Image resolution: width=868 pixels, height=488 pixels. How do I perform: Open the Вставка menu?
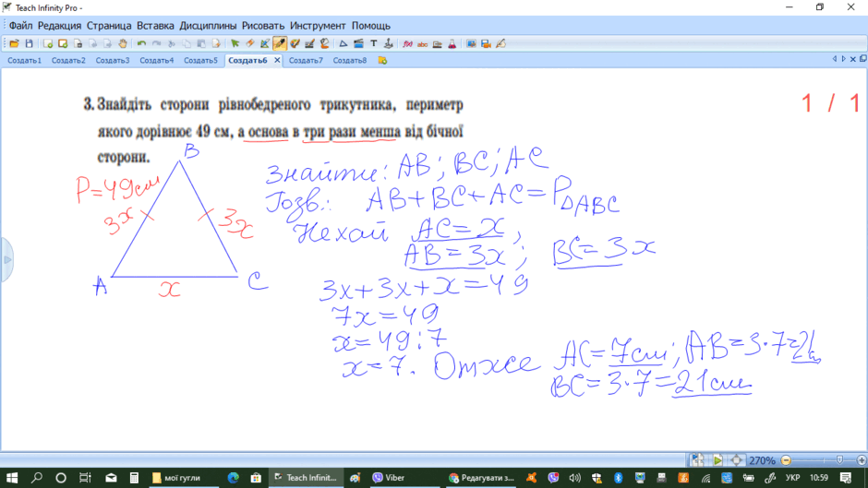coord(155,26)
